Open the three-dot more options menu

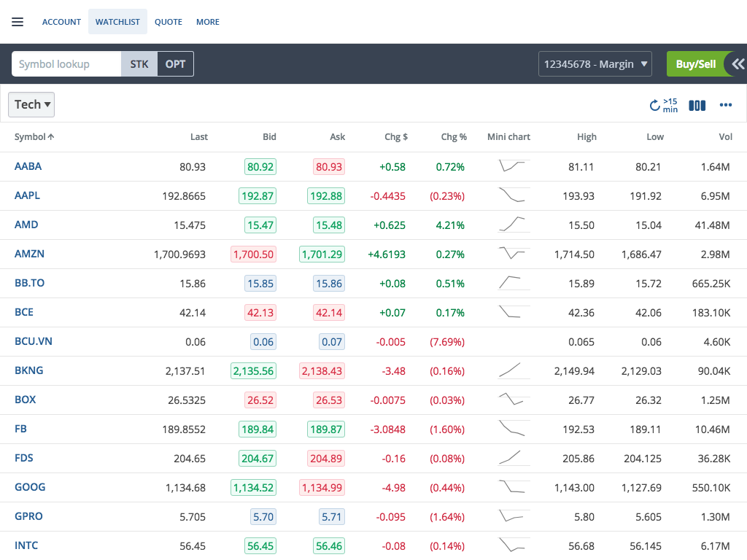(x=725, y=105)
